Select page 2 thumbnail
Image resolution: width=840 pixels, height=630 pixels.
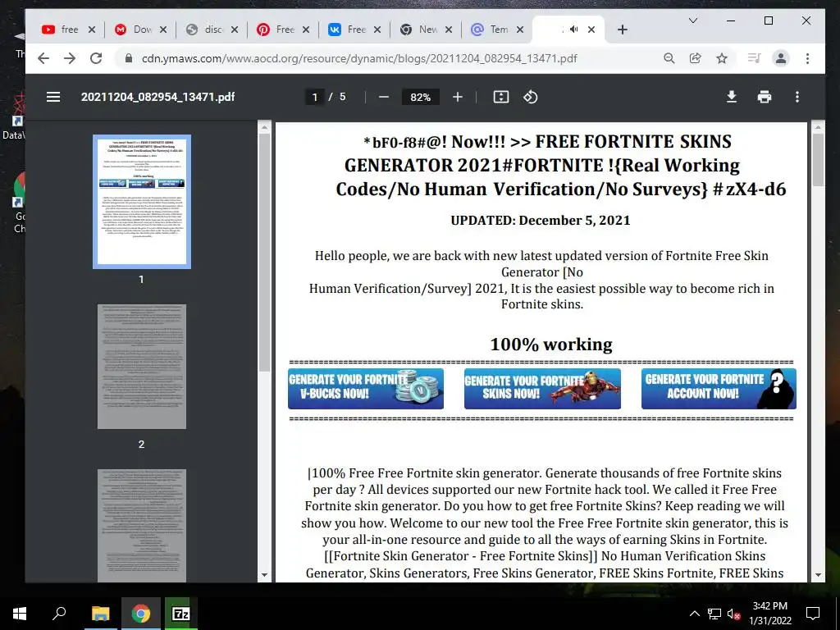142,367
